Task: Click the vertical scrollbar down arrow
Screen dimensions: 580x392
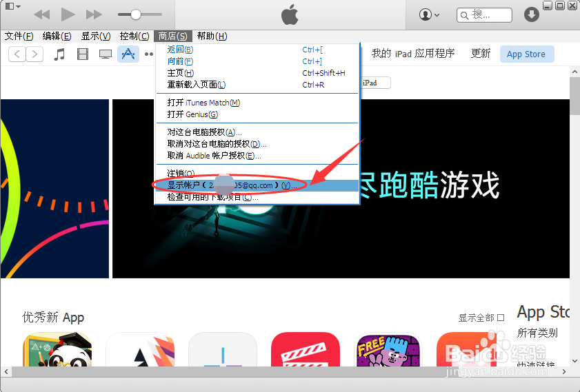Action: coord(574,361)
